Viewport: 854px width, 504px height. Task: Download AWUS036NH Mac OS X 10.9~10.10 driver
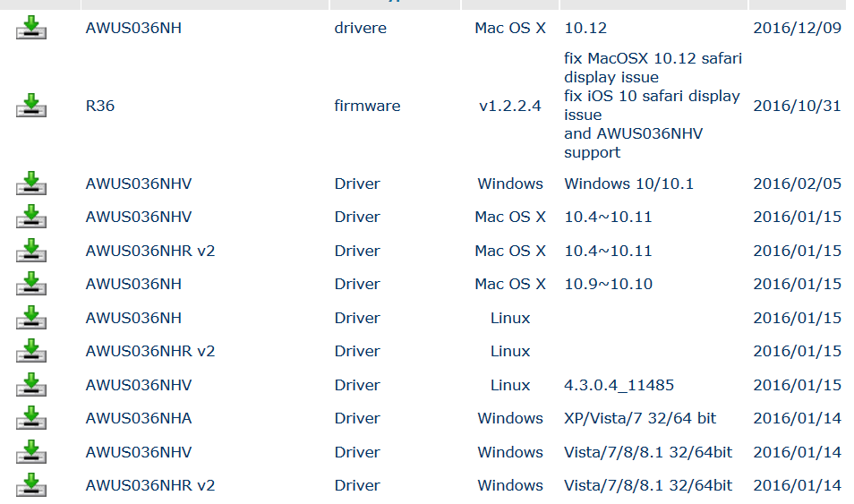[31, 284]
